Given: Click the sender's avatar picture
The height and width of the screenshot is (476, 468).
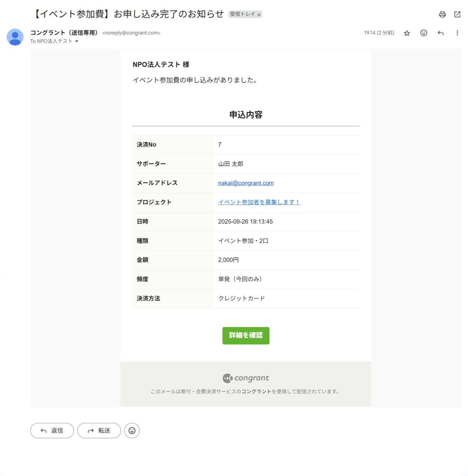Looking at the screenshot, I should click(15, 37).
